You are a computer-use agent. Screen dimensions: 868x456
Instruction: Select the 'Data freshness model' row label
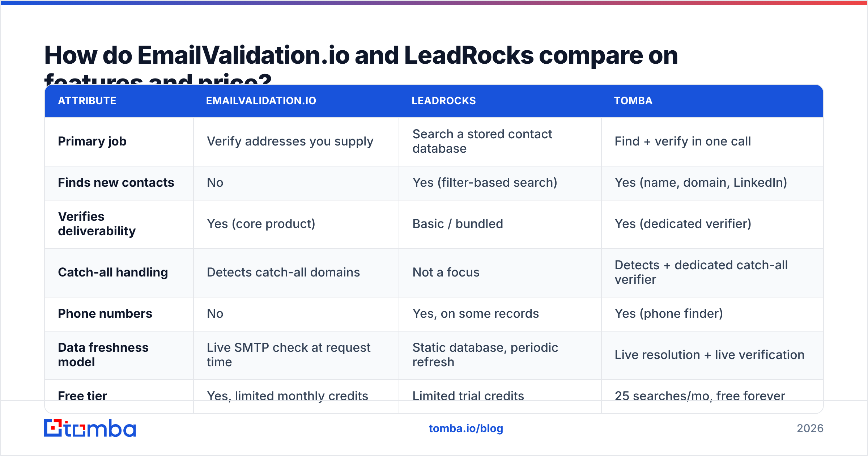point(103,355)
